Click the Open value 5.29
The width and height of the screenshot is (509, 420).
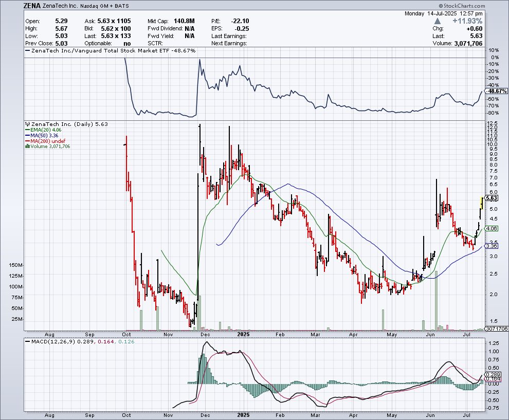click(61, 21)
